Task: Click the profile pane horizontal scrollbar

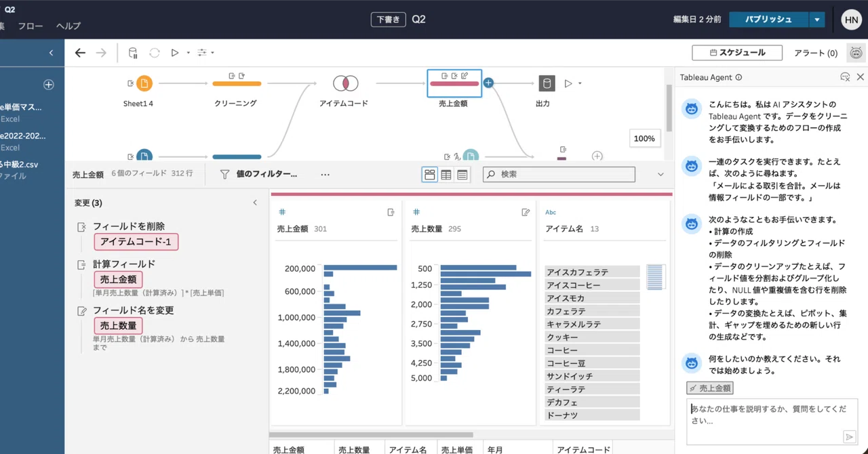Action: pos(371,434)
